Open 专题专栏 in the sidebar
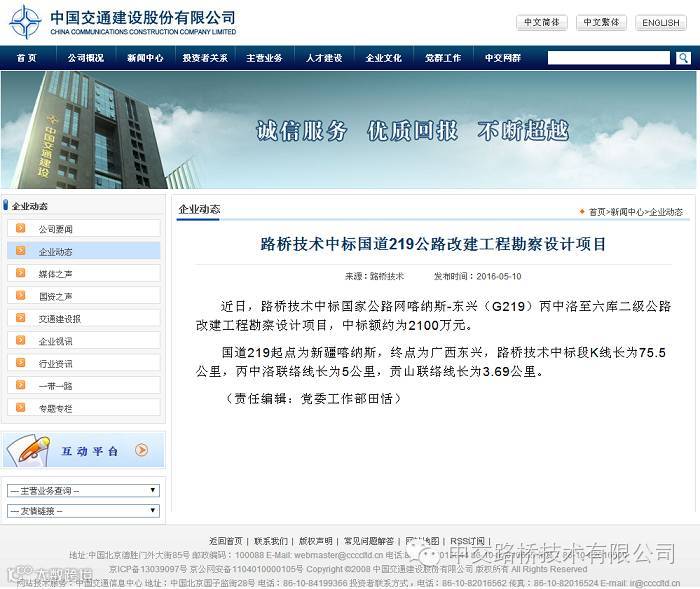 [83, 408]
